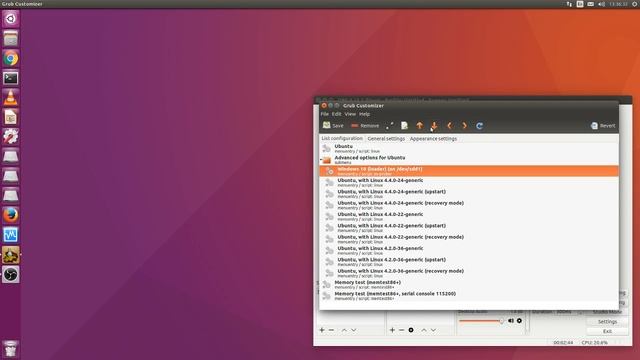Open the Trash from the launcher

point(11,349)
